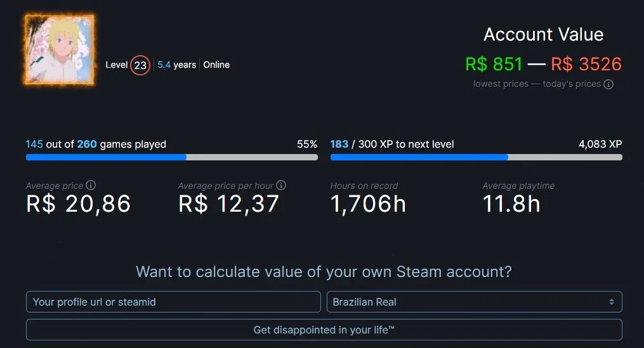
Task: Click the info icon beside Average price
Action: click(x=91, y=186)
